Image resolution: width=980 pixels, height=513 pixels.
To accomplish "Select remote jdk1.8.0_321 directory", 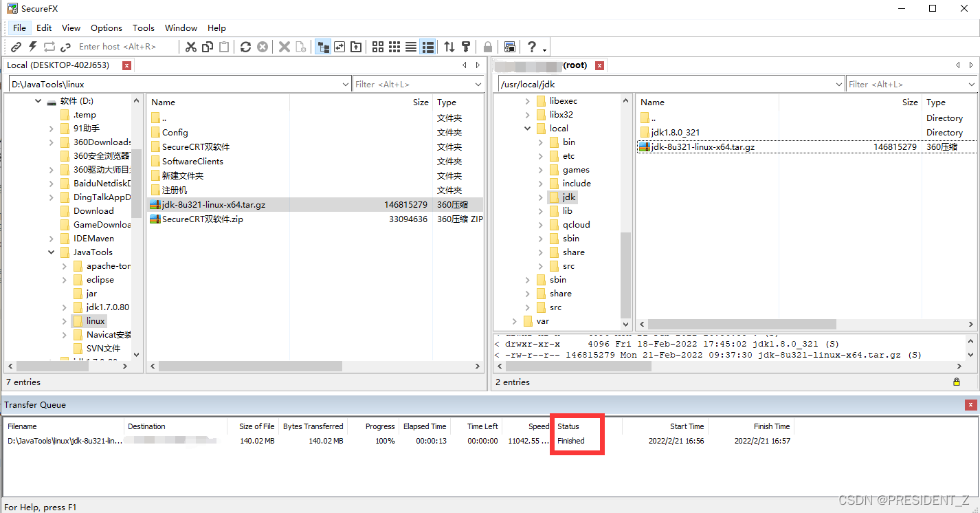I will click(676, 132).
